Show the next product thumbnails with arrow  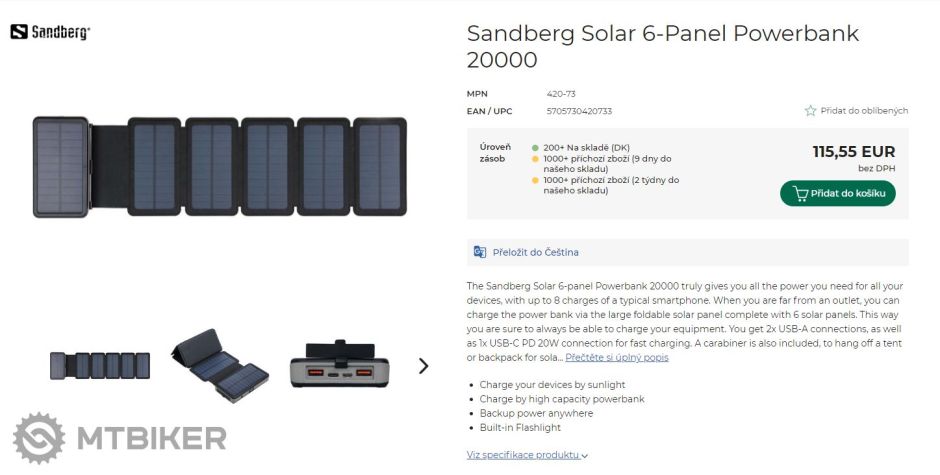tap(423, 365)
